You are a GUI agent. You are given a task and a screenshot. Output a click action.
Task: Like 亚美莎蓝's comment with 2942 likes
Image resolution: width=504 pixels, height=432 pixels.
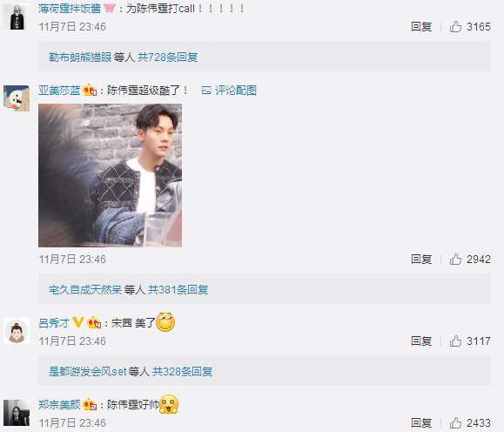point(469,260)
